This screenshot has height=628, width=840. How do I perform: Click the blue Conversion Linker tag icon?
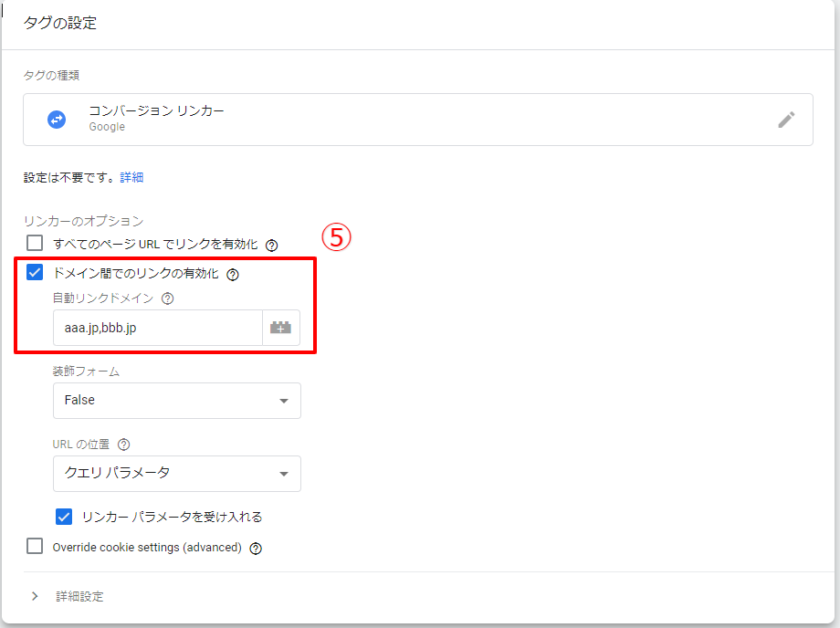click(57, 120)
